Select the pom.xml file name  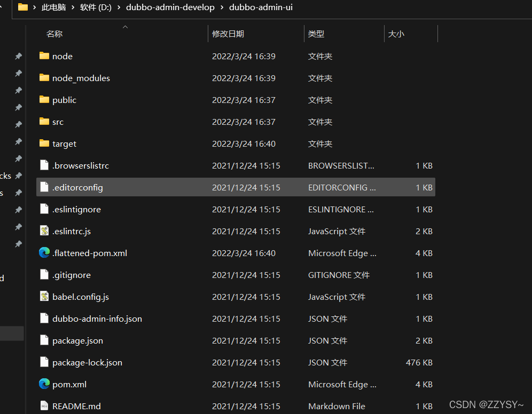pyautogui.click(x=69, y=385)
